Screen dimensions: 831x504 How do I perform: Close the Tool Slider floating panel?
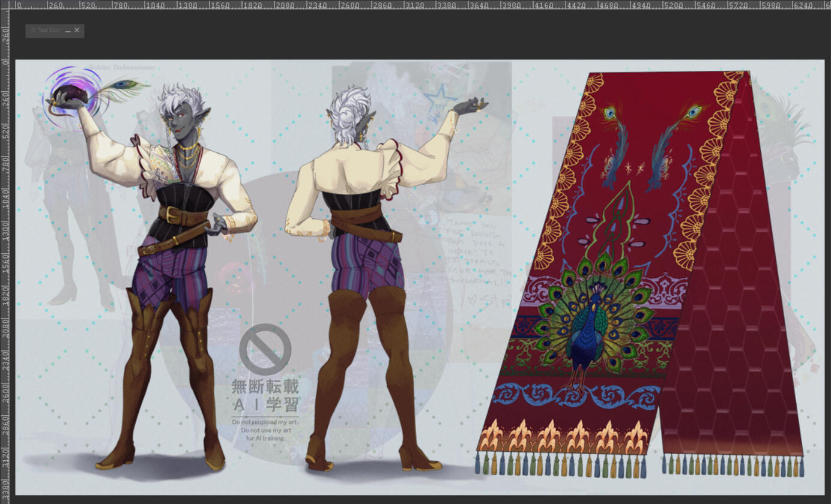pyautogui.click(x=77, y=30)
